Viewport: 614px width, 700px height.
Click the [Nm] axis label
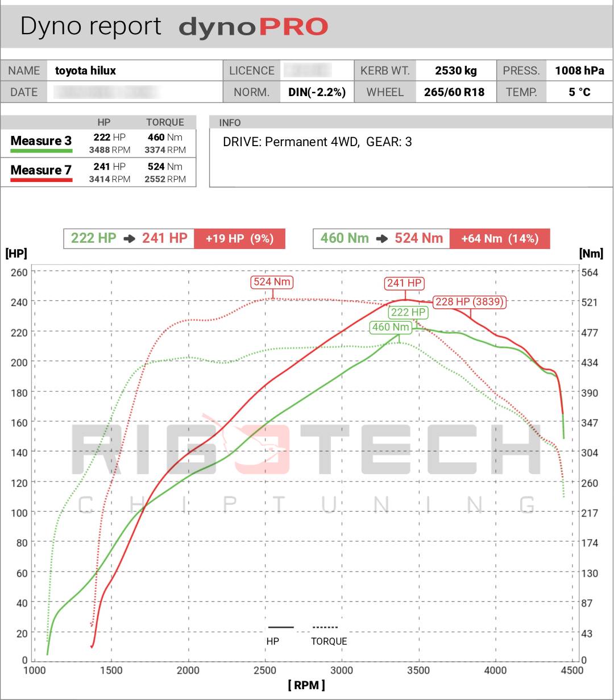[x=591, y=253]
